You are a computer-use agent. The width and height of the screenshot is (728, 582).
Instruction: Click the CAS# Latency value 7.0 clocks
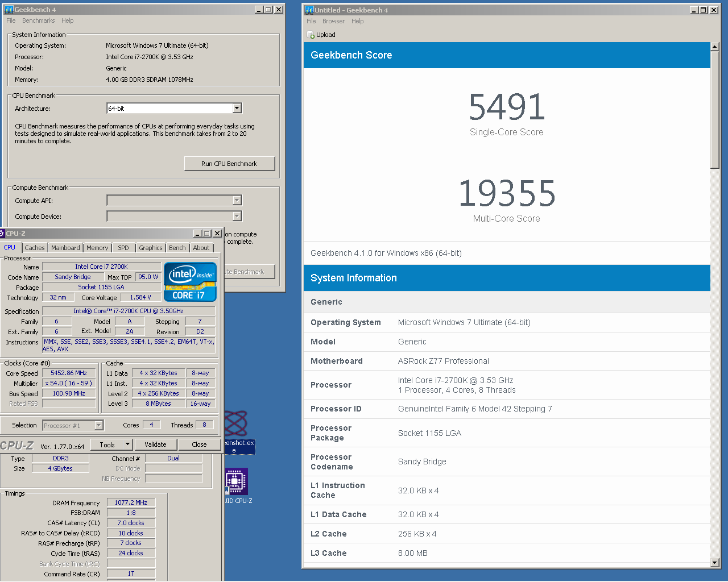tap(131, 523)
